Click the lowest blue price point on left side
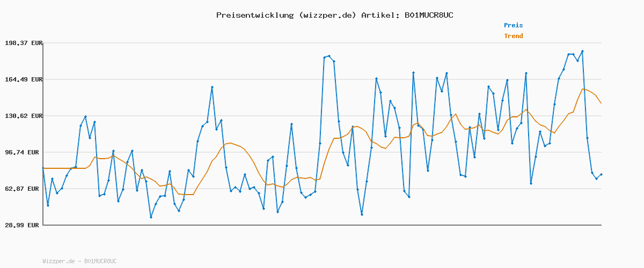The image size is (644, 268). coord(151,217)
